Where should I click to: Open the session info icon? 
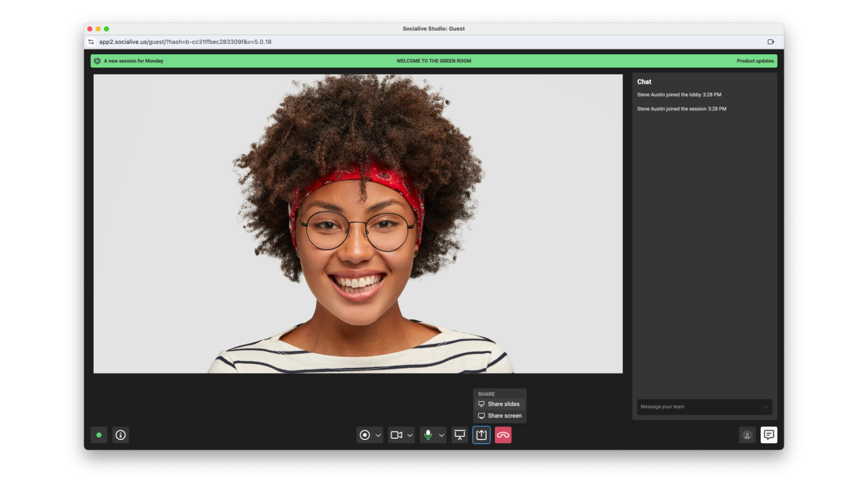[x=120, y=435]
